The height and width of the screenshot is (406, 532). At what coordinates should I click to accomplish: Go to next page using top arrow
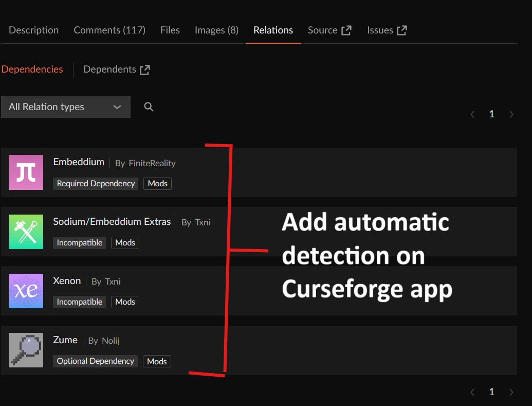[x=511, y=114]
